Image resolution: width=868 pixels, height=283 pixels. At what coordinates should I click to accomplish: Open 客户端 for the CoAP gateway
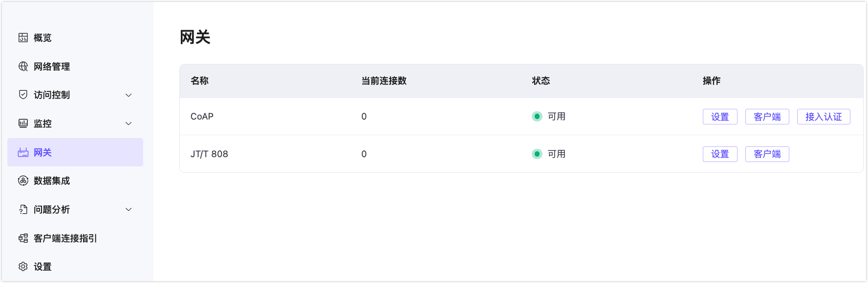pyautogui.click(x=767, y=117)
